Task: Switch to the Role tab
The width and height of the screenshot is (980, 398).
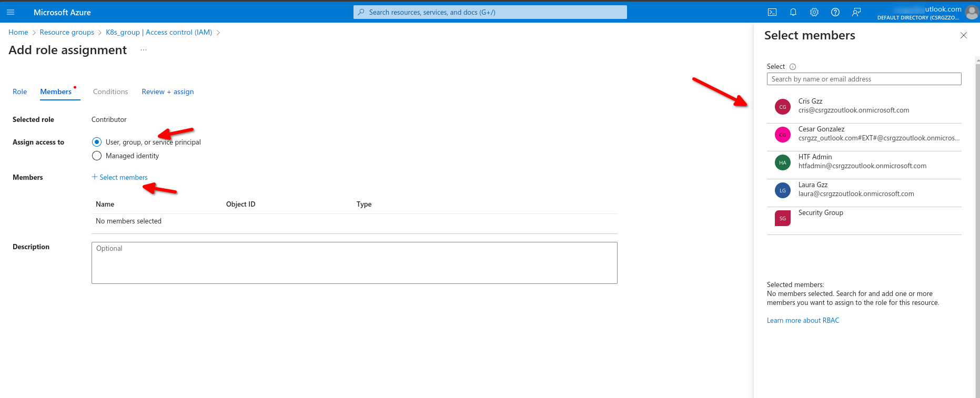Action: 19,91
